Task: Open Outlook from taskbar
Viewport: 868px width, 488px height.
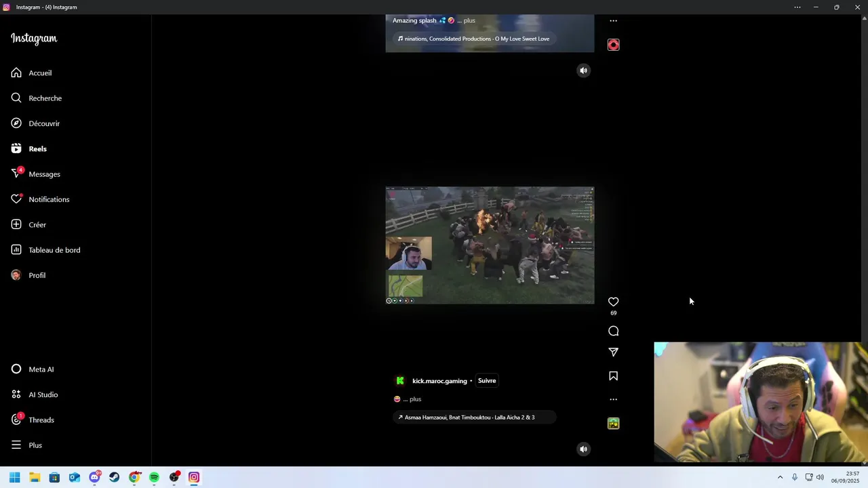Action: pos(75,477)
